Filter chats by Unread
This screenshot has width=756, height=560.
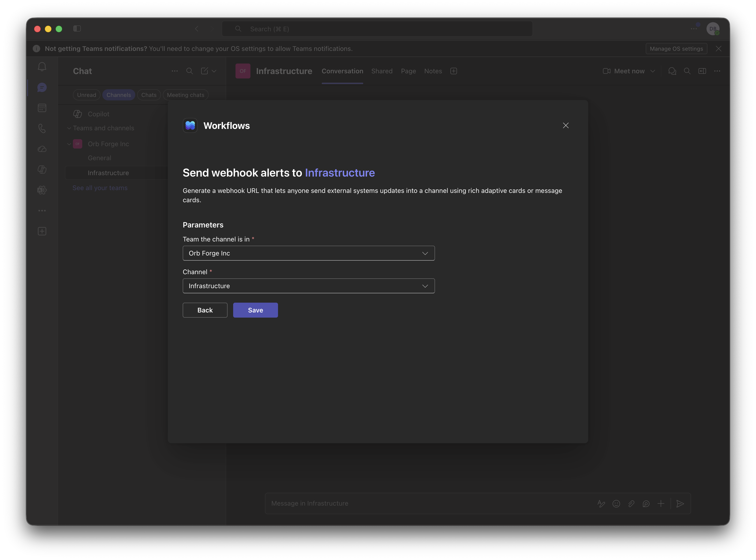(86, 95)
